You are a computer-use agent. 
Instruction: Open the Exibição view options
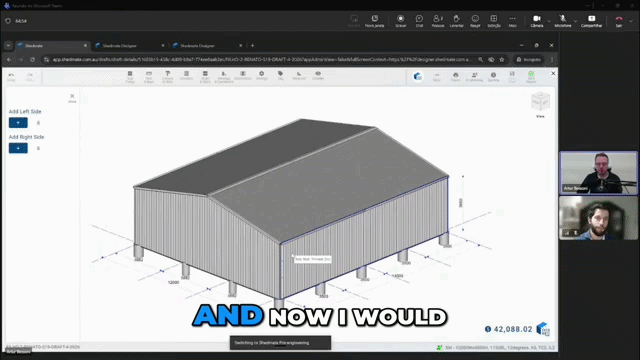coord(494,21)
